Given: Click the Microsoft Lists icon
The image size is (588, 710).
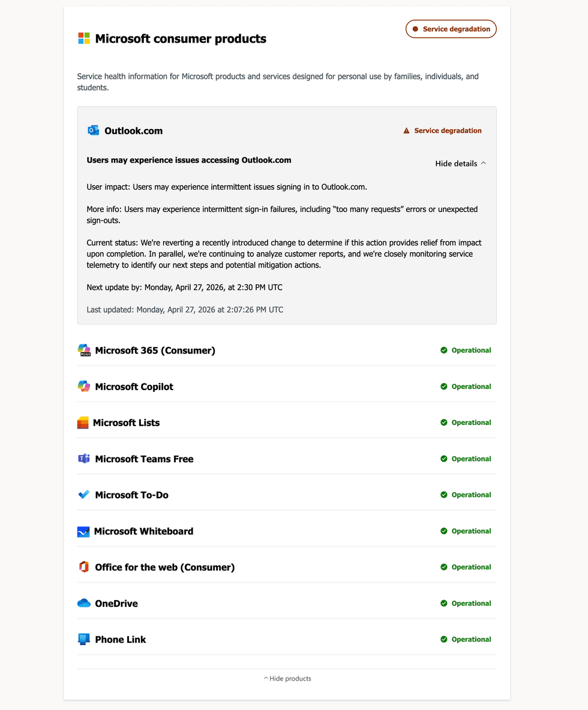Looking at the screenshot, I should (x=83, y=423).
